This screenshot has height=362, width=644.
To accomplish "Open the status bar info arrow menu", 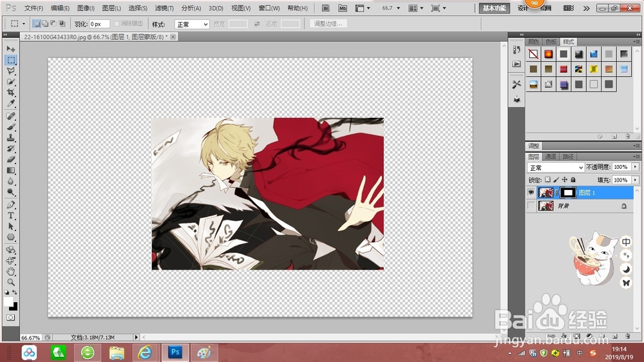I will click(x=137, y=338).
